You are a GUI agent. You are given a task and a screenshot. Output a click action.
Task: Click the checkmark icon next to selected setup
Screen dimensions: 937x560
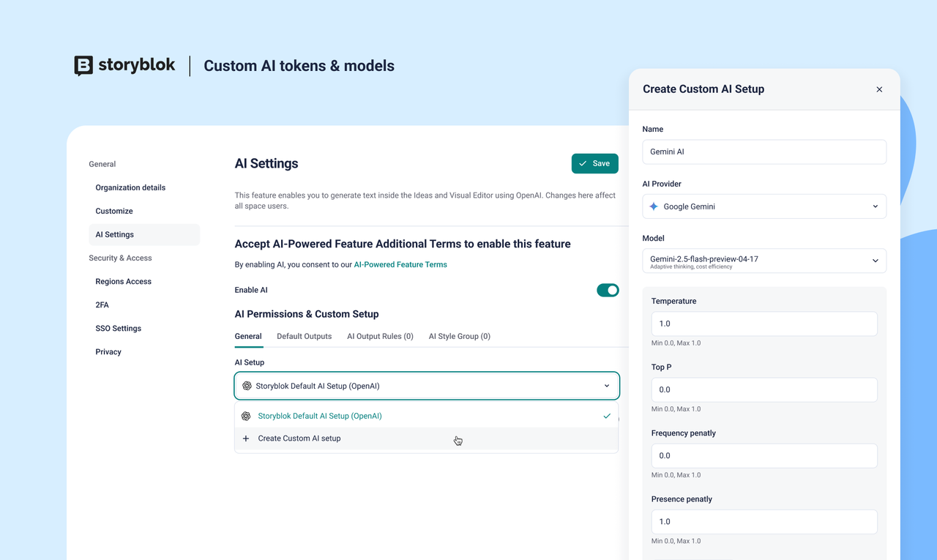pyautogui.click(x=606, y=416)
